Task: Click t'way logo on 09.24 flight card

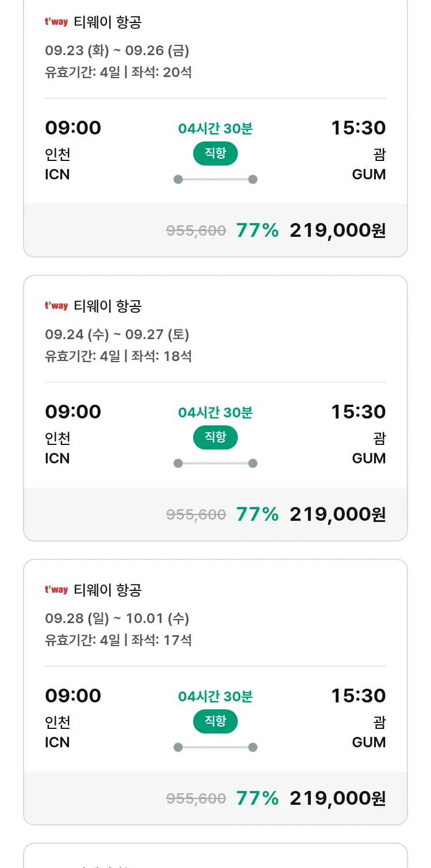Action: (56, 306)
